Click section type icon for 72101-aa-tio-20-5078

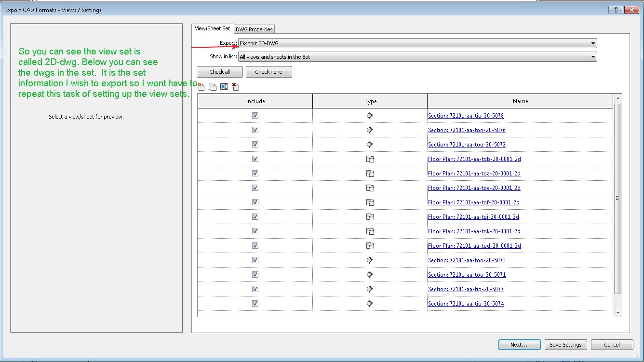tap(370, 116)
